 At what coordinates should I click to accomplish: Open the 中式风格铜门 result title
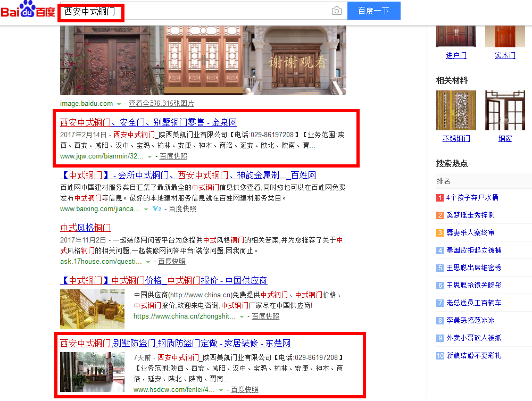[86, 228]
